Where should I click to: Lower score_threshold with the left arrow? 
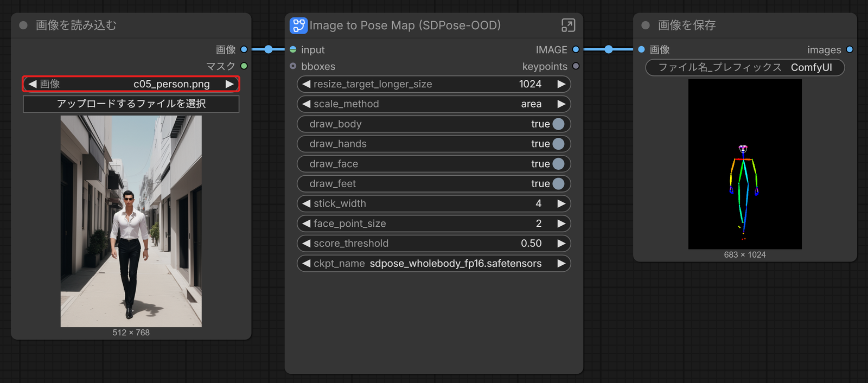(307, 243)
